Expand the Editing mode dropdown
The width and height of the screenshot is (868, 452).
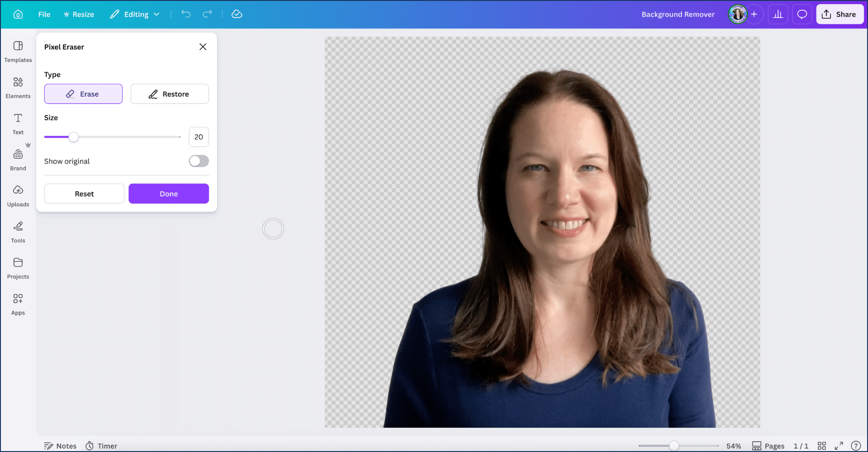pyautogui.click(x=135, y=14)
